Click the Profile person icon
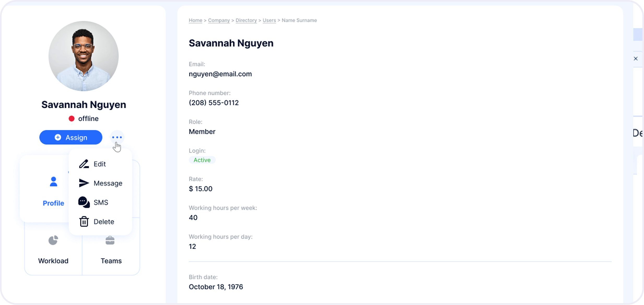 [54, 182]
